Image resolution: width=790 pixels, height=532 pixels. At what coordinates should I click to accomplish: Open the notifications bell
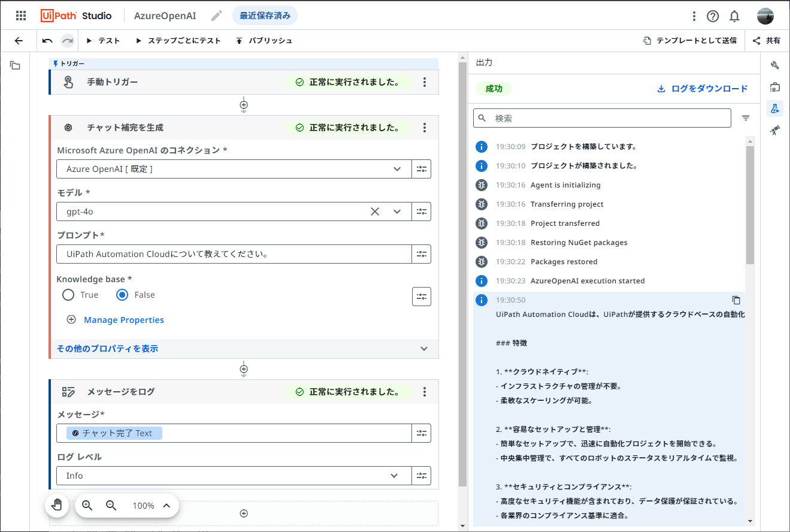click(x=734, y=16)
